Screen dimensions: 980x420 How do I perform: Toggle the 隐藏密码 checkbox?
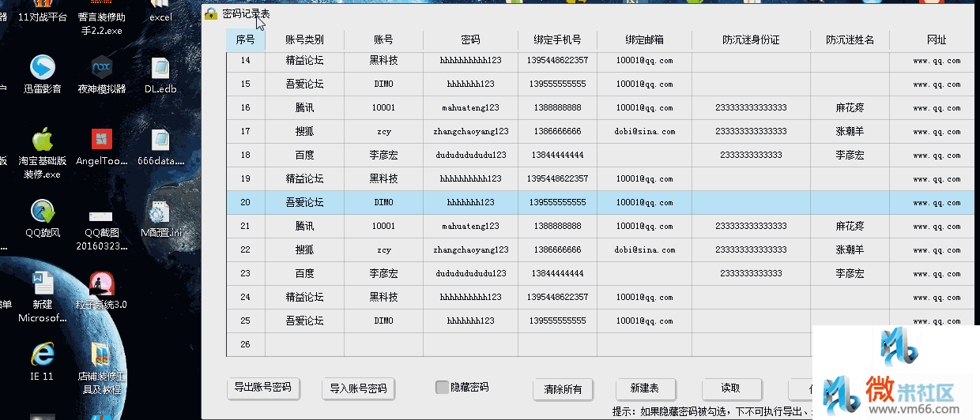coord(442,387)
